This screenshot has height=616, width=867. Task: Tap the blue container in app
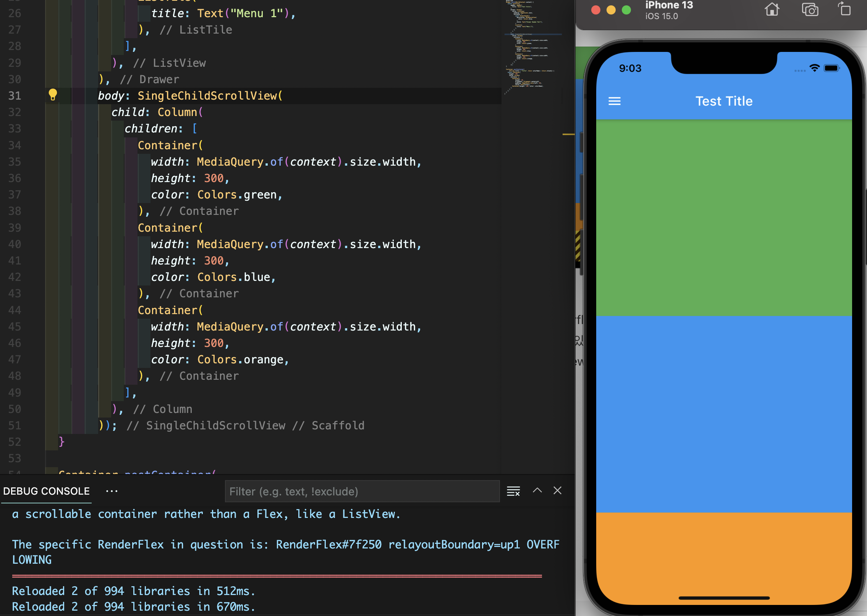point(723,414)
